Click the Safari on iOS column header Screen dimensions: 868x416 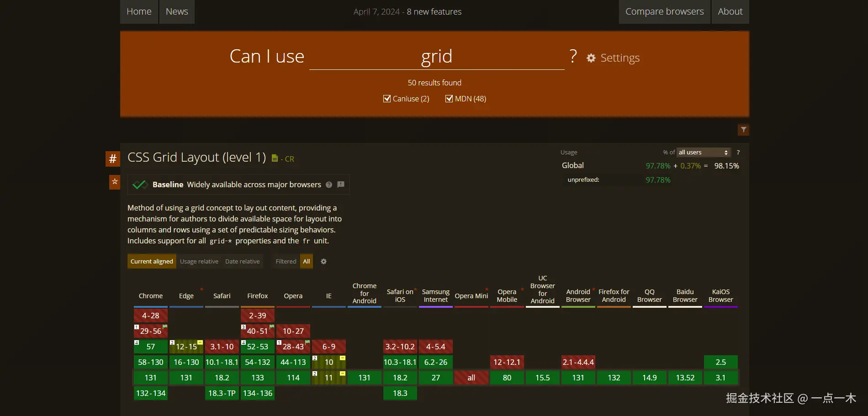tap(400, 295)
